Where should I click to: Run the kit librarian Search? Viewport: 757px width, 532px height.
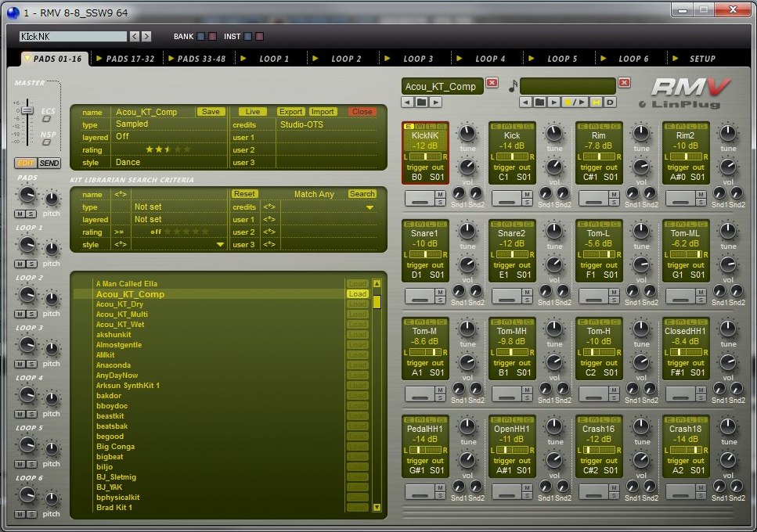coord(362,194)
